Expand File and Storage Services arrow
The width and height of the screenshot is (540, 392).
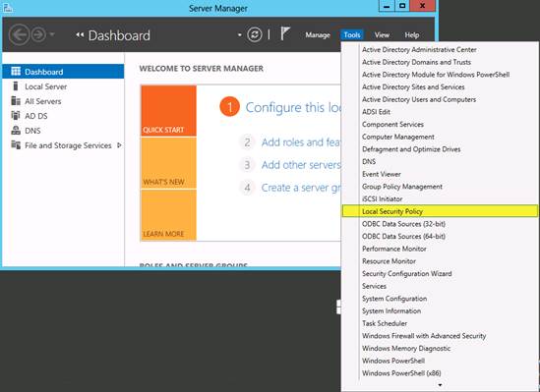click(x=119, y=145)
